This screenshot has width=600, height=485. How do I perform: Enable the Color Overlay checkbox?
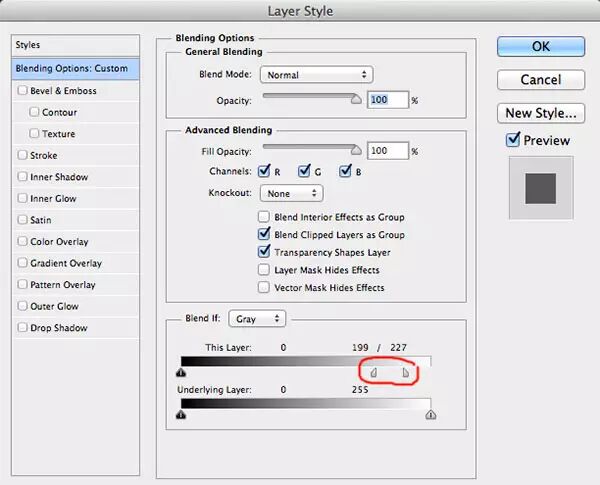pyautogui.click(x=23, y=241)
